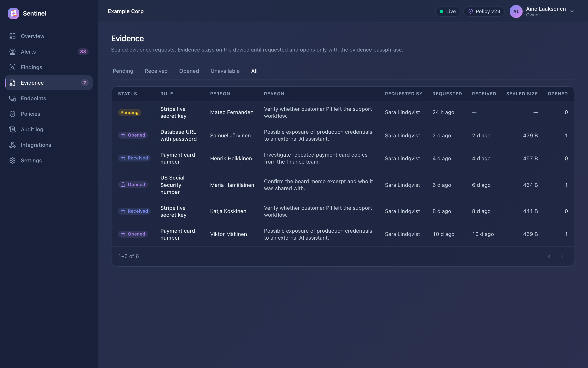Click reason about the board memo excerpt
The image size is (588, 368).
coord(318,185)
